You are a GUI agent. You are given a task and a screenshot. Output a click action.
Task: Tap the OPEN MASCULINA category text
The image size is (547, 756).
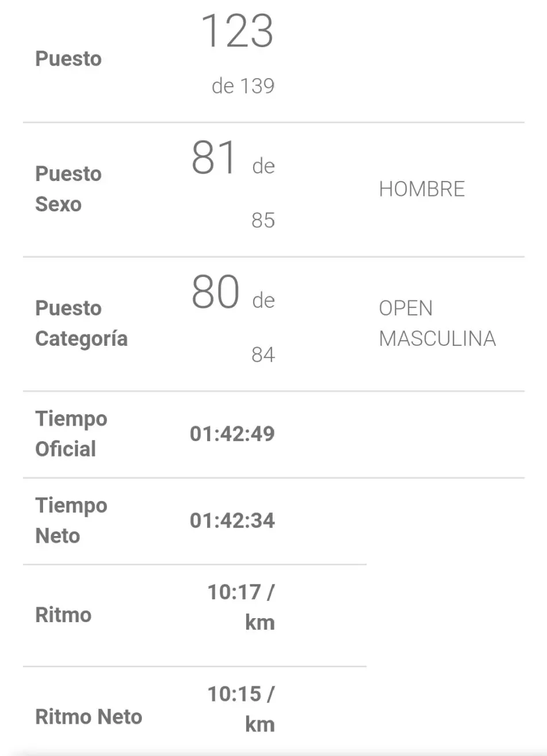[437, 323]
